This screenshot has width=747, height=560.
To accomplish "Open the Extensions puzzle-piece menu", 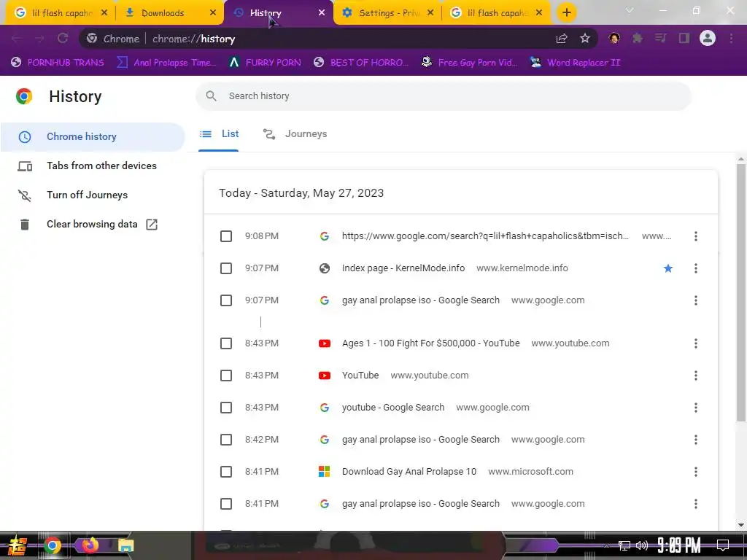I will click(x=638, y=39).
